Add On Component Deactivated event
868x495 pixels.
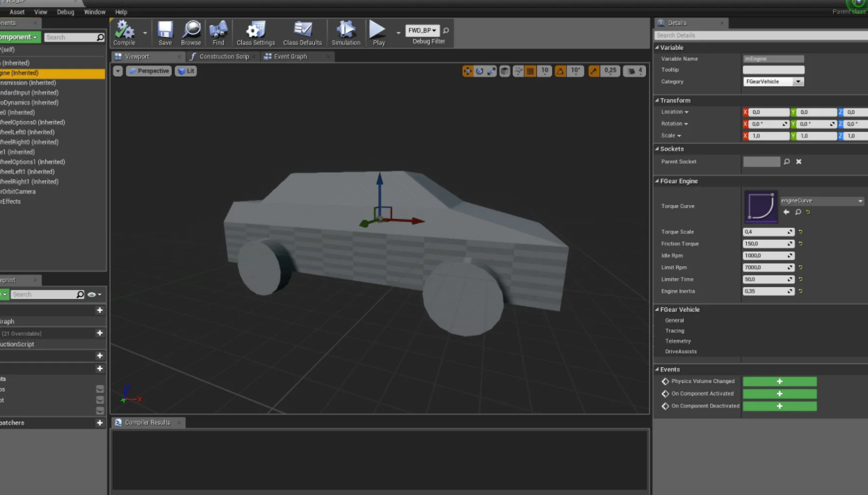click(780, 406)
